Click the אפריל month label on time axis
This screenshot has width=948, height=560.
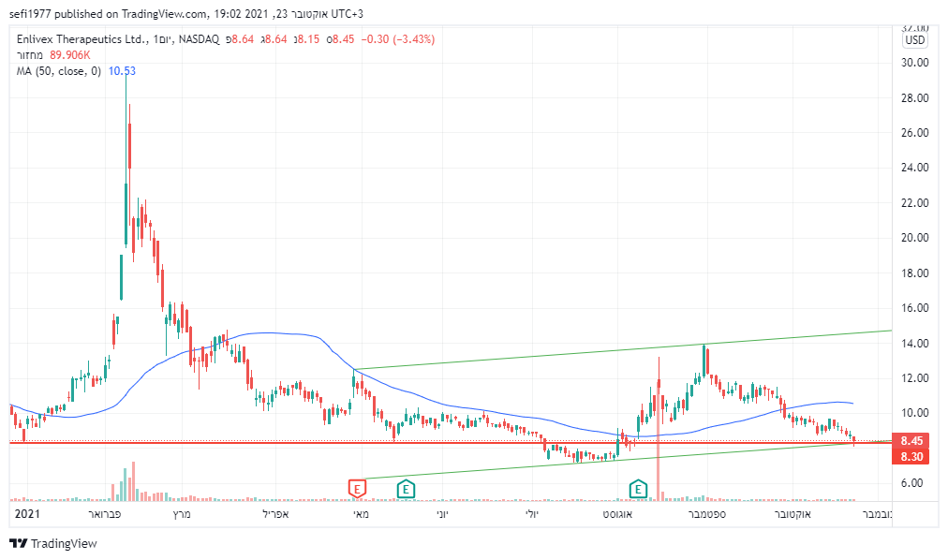(275, 514)
